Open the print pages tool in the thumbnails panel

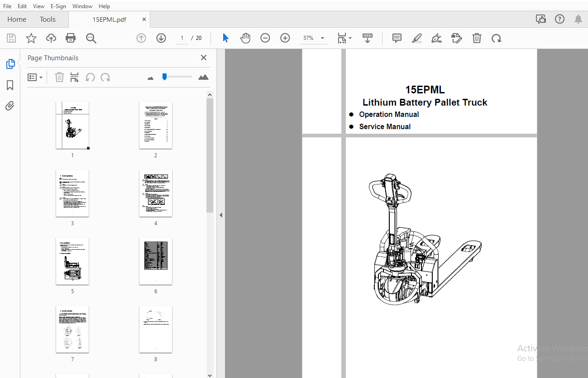point(75,77)
